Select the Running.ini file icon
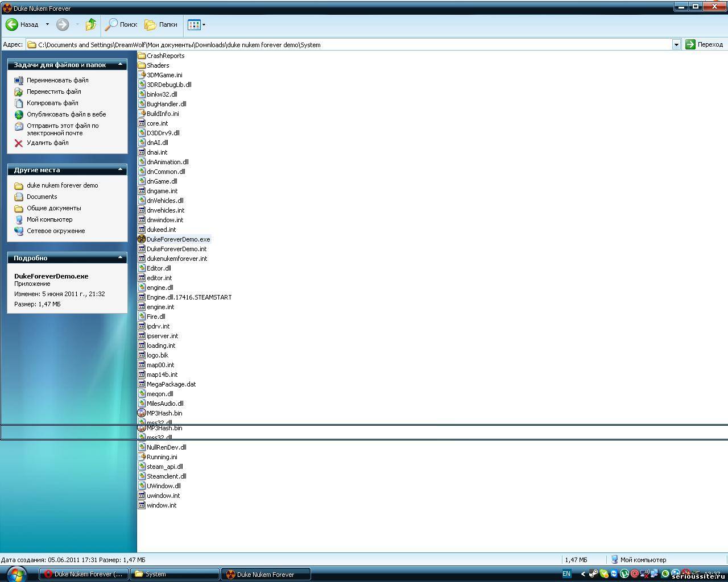 point(142,457)
